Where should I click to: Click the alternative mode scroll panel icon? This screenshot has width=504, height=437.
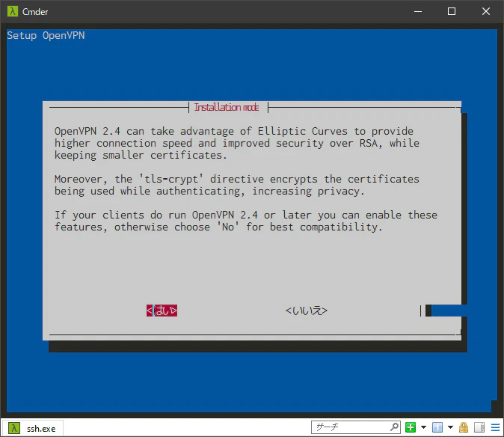pyautogui.click(x=479, y=427)
